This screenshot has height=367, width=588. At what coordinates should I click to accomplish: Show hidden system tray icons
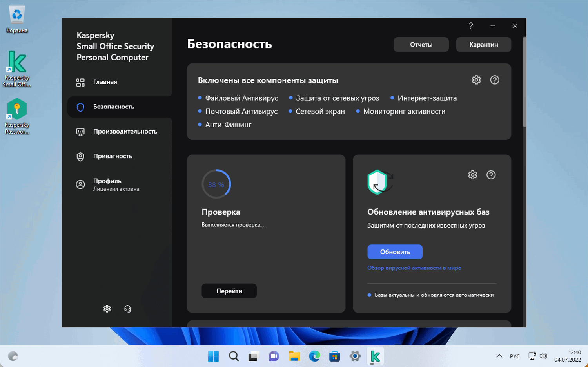(499, 356)
